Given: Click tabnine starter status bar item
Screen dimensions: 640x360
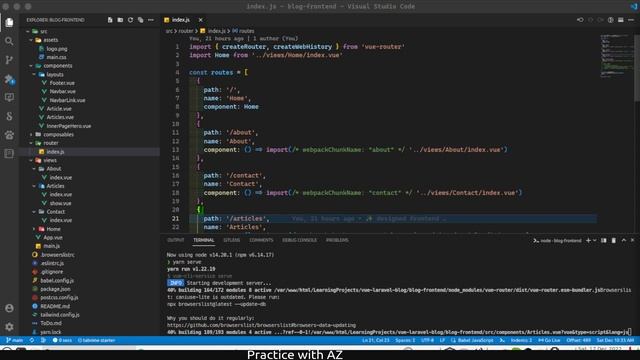Looking at the screenshot, I should pyautogui.click(x=96, y=340).
